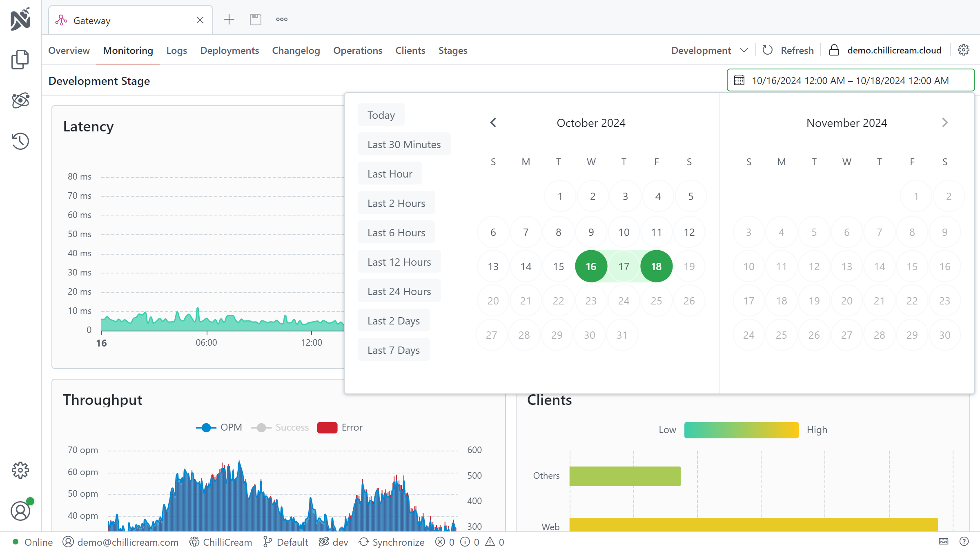Viewport: 980px width, 551px height.
Task: Click the atom API icon in sidebar
Action: pos(20,100)
